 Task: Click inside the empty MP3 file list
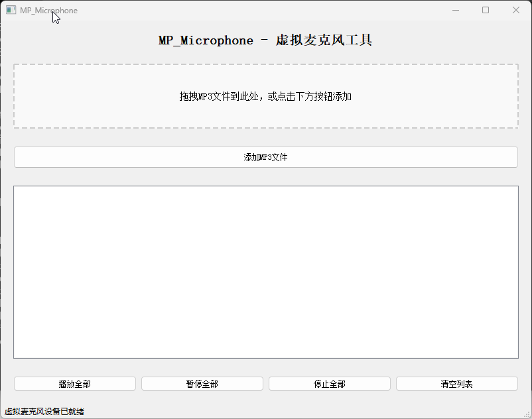(x=265, y=272)
